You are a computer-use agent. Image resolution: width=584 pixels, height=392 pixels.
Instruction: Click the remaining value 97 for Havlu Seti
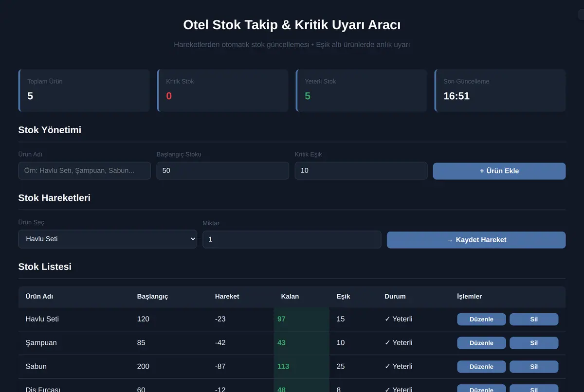point(281,319)
